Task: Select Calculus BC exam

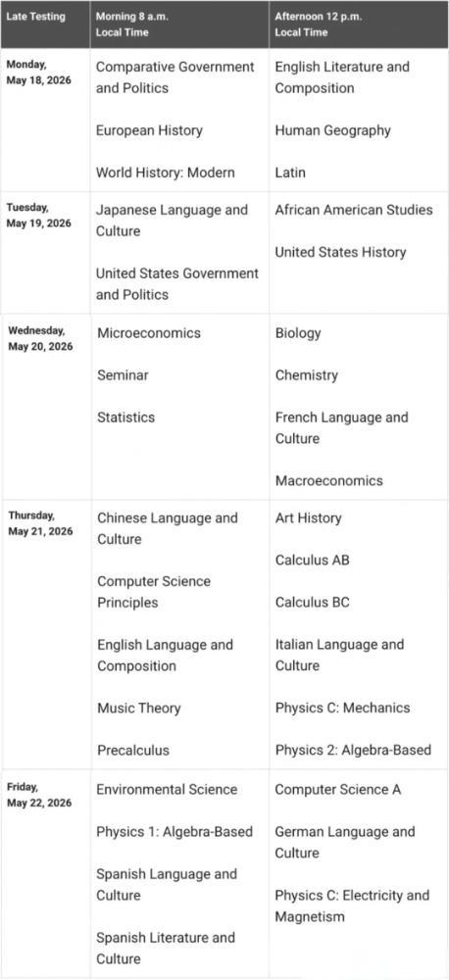Action: coord(312,602)
